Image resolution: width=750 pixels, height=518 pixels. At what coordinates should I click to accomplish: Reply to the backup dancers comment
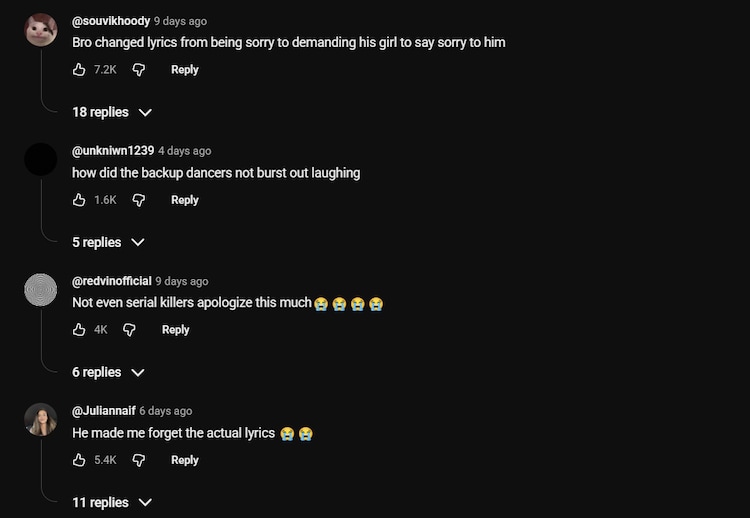[185, 200]
